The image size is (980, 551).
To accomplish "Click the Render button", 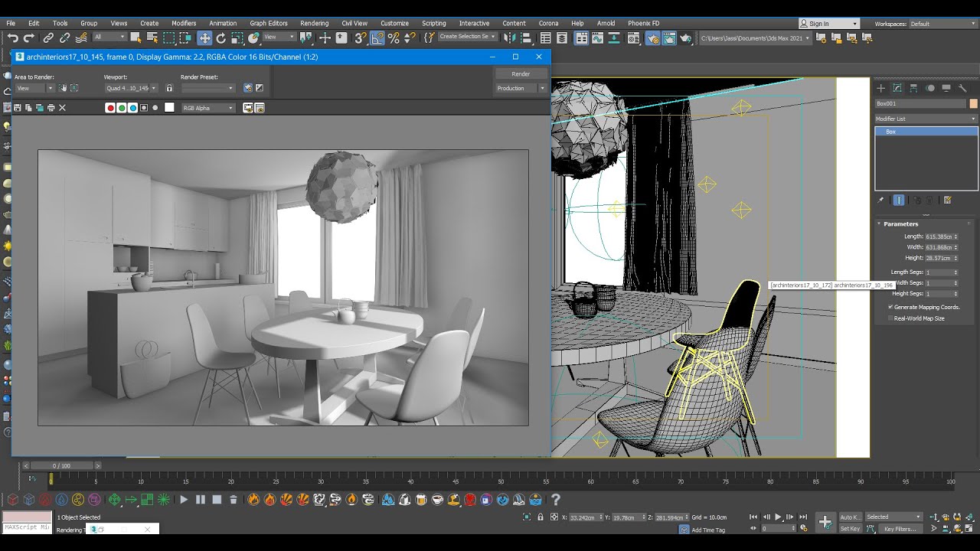I will (x=521, y=73).
